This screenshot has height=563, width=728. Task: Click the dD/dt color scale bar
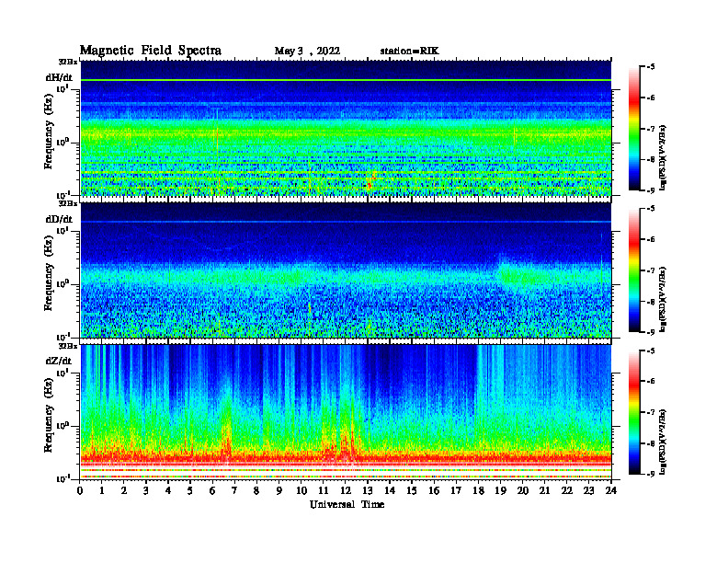pos(634,270)
